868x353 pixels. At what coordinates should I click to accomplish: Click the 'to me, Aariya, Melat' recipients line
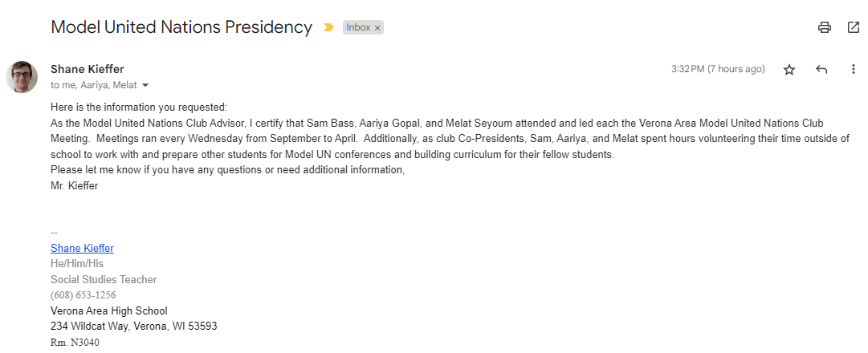pyautogui.click(x=94, y=85)
